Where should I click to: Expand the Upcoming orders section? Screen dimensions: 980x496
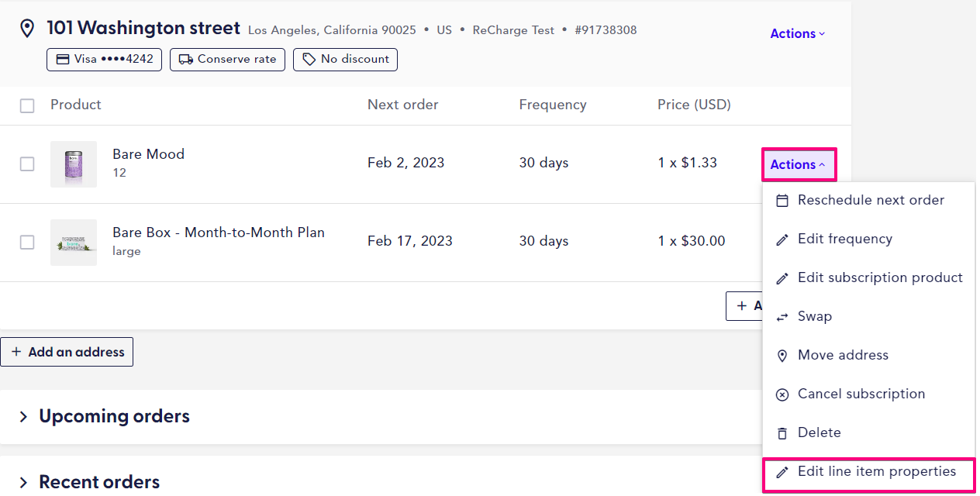click(114, 416)
